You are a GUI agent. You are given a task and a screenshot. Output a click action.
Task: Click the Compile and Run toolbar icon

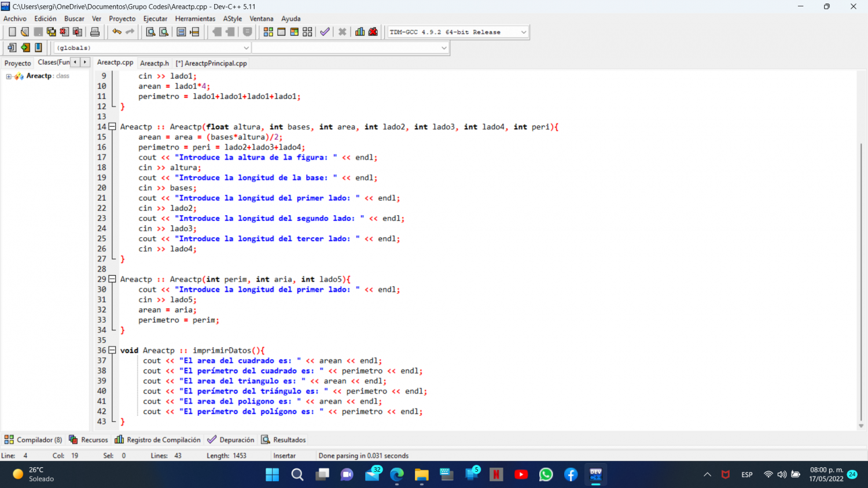tap(295, 32)
